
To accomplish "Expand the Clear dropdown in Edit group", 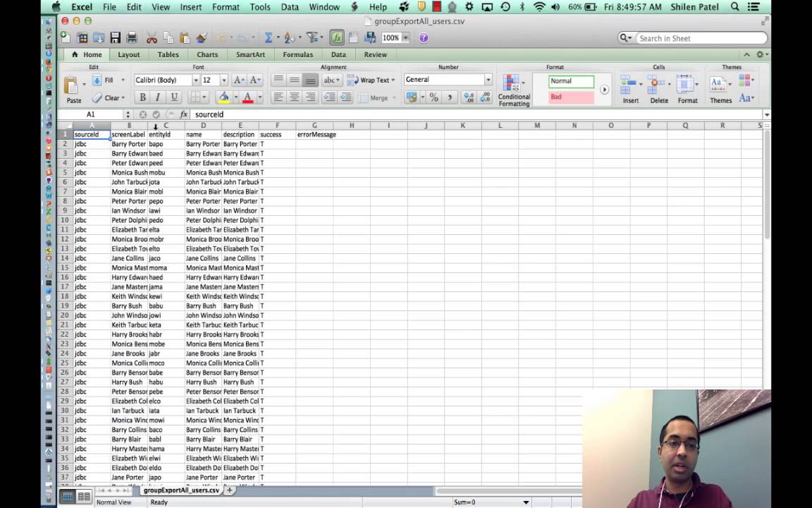I will (123, 97).
